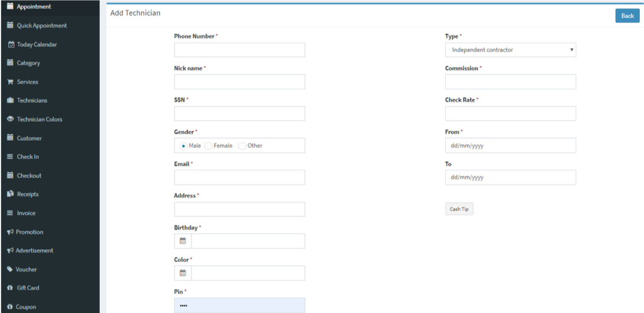Click the Checkout calendar icon

(10, 175)
